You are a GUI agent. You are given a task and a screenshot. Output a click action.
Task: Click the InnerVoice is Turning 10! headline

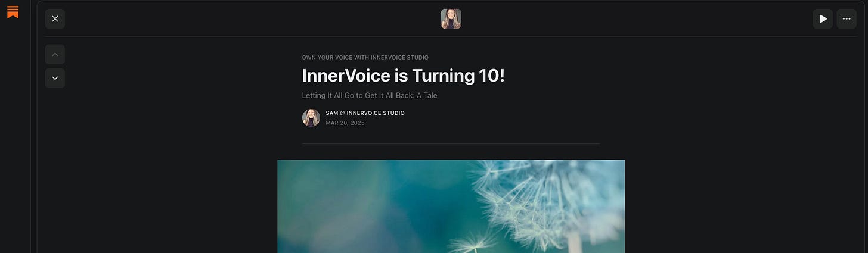tap(403, 76)
